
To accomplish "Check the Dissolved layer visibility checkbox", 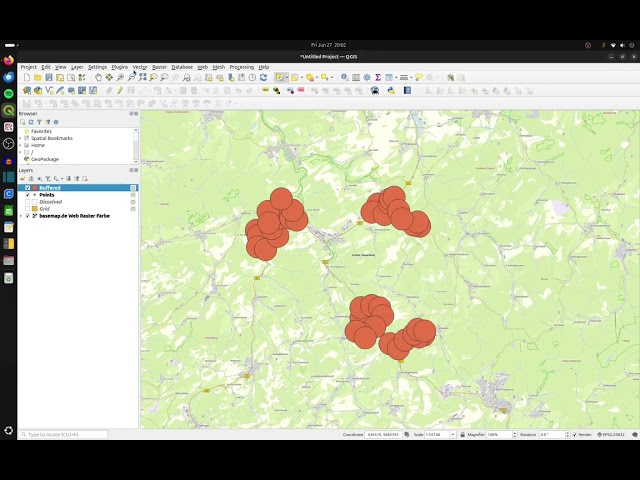I will coord(28,202).
